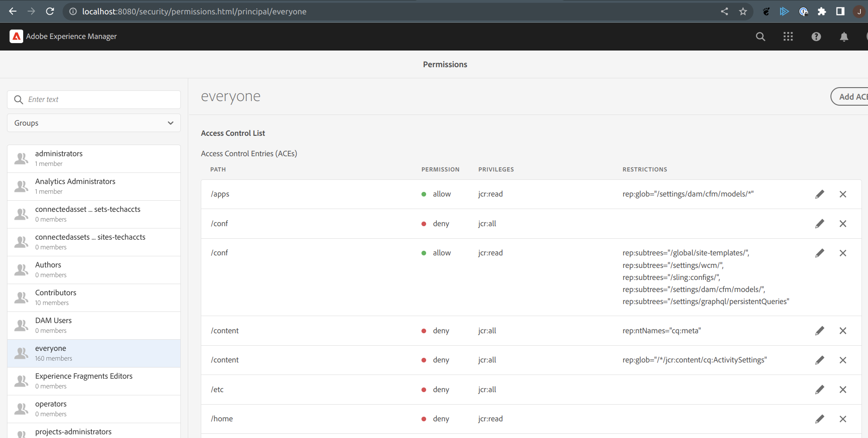Edit the /content cq:meta ACE
This screenshot has width=868, height=438.
tap(820, 330)
